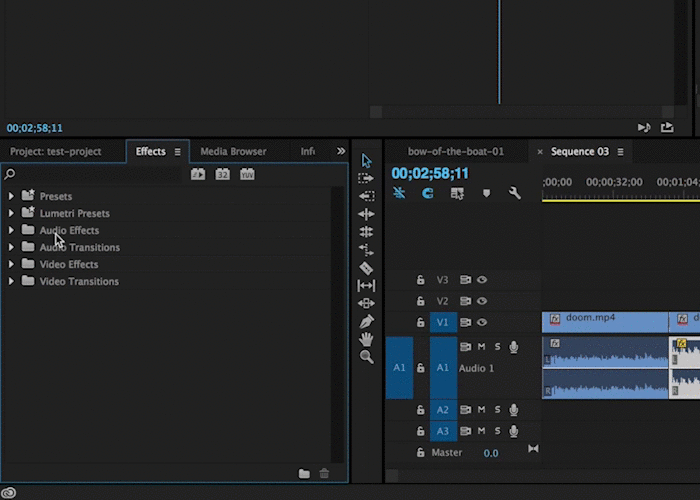The image size is (700, 500).
Task: Select the doom.mp4 clip on V1
Action: click(605, 322)
